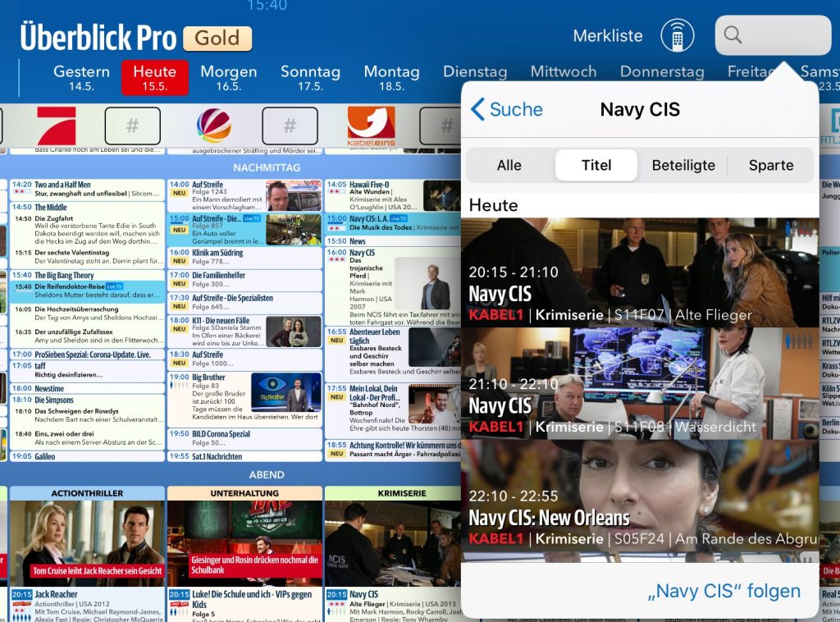This screenshot has width=840, height=622.
Task: Select the Heute 15.5. day tab
Action: pos(155,78)
